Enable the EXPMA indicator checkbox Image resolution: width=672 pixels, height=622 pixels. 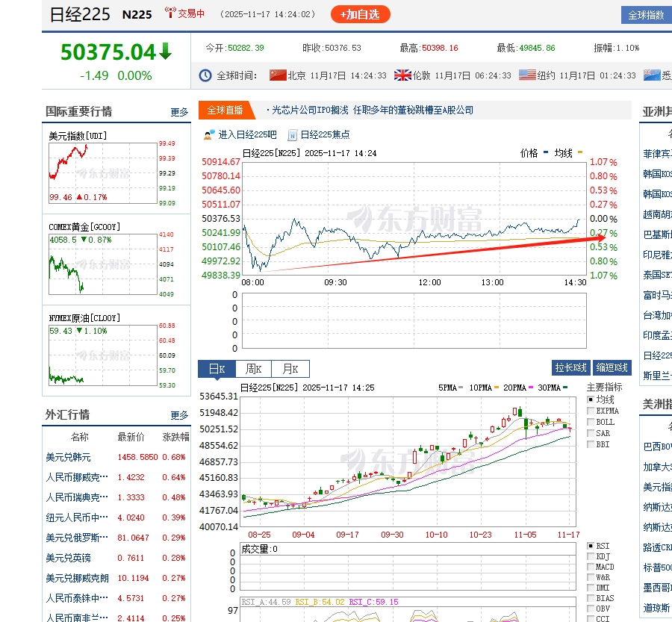[x=591, y=411]
